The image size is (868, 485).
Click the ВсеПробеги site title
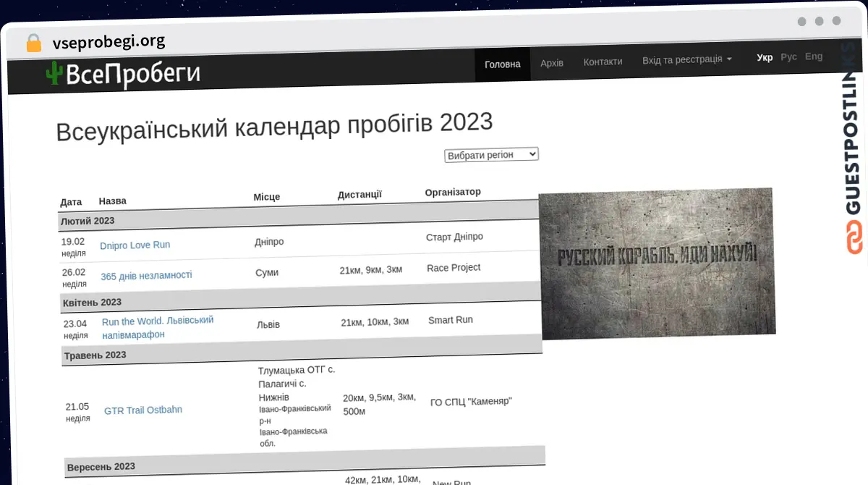pyautogui.click(x=132, y=75)
